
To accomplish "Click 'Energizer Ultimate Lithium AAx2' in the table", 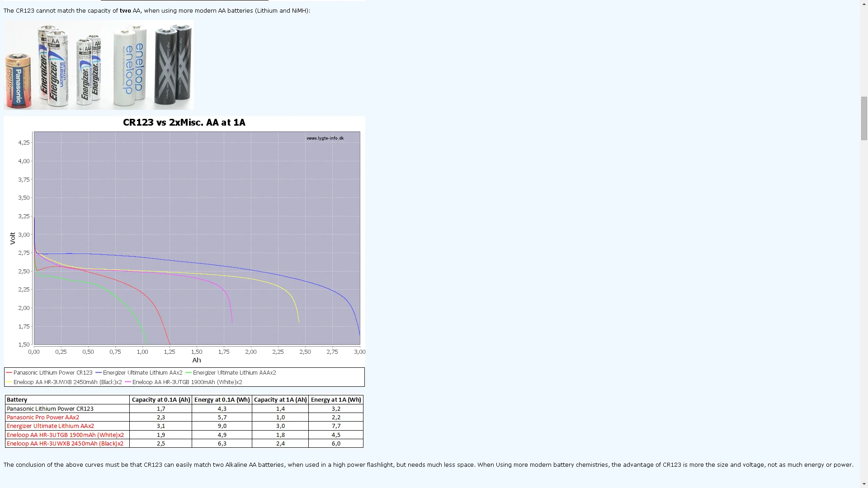I will point(50,426).
